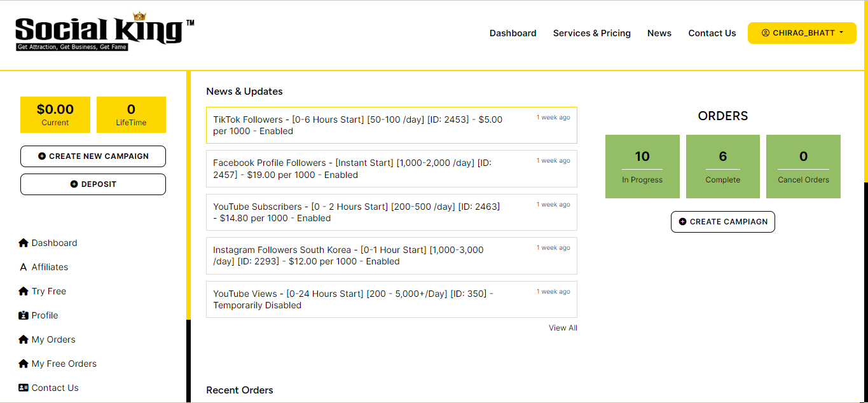Open the Cancel Orders tile
The height and width of the screenshot is (403, 868).
[x=804, y=167]
